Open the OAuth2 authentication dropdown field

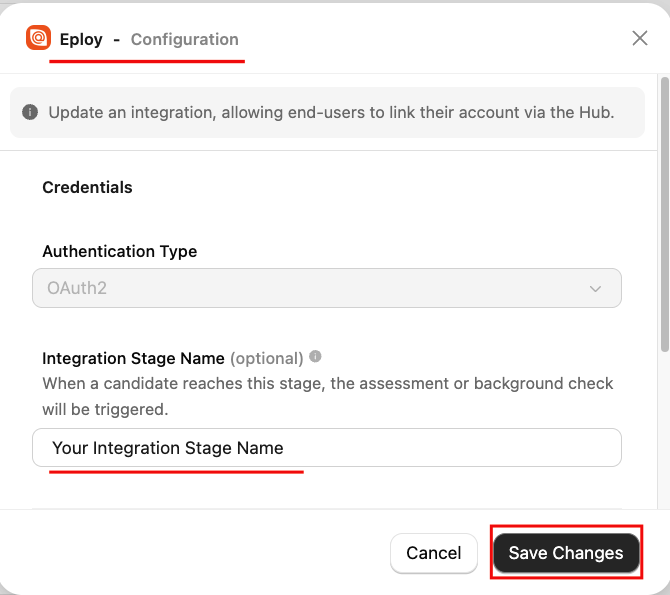click(326, 288)
